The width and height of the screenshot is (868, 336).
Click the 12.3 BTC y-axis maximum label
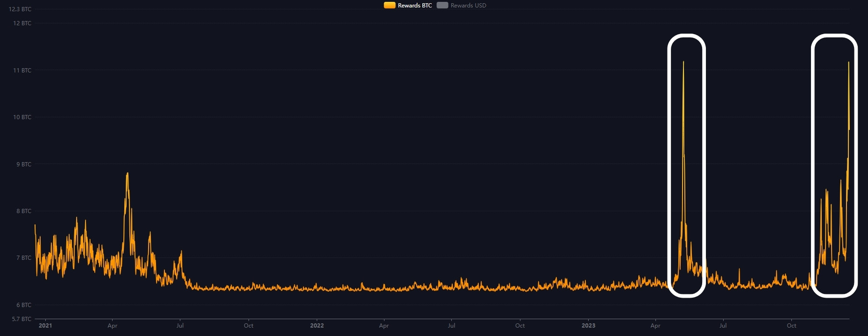coord(20,9)
